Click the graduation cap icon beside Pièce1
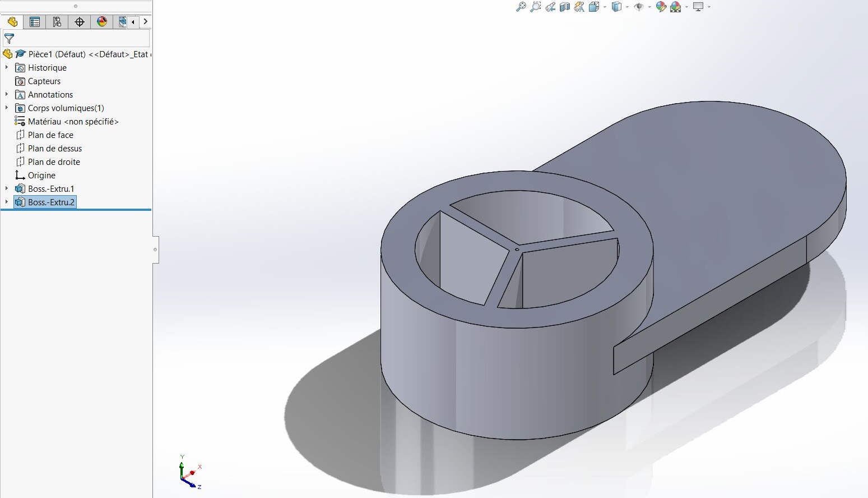The image size is (868, 498). click(x=21, y=54)
